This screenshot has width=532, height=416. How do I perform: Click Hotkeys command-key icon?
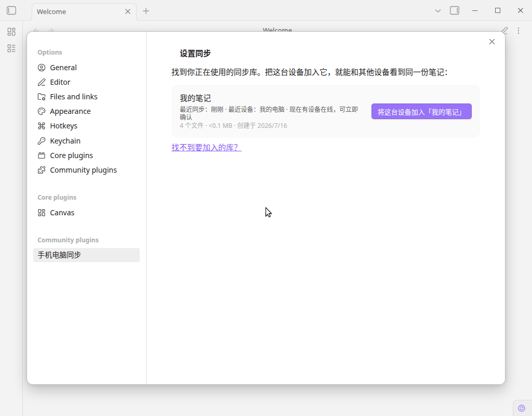pyautogui.click(x=42, y=126)
